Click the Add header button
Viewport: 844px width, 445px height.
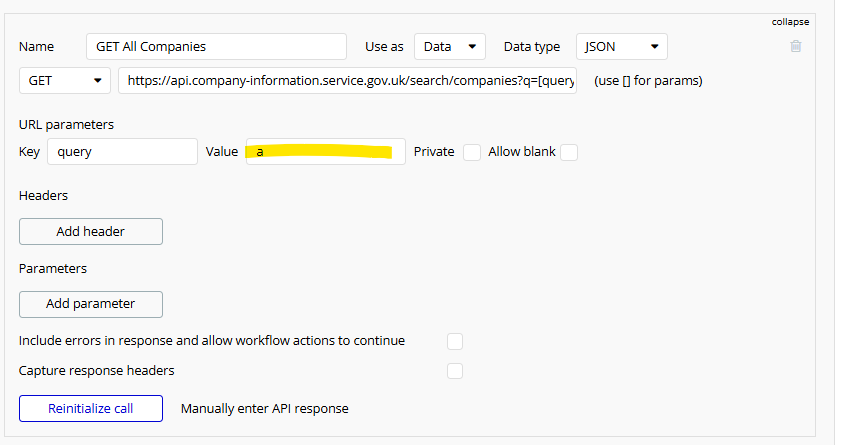coord(91,231)
